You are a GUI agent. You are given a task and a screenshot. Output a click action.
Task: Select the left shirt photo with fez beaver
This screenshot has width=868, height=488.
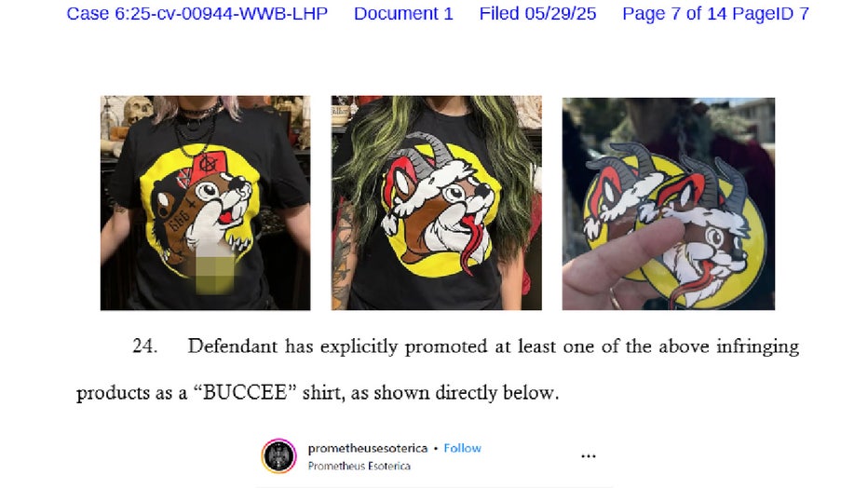pyautogui.click(x=206, y=202)
